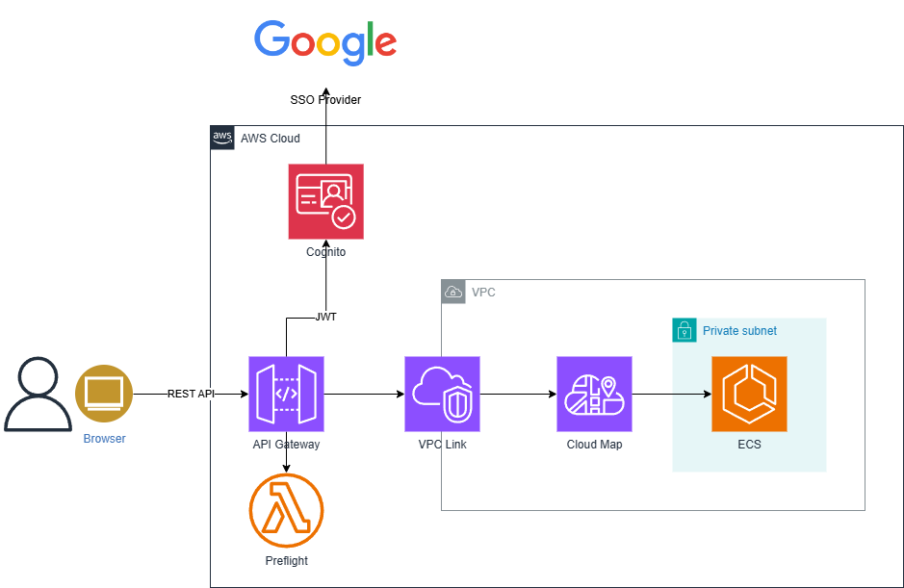Click the JWT label
This screenshot has height=588, width=904.
[325, 317]
